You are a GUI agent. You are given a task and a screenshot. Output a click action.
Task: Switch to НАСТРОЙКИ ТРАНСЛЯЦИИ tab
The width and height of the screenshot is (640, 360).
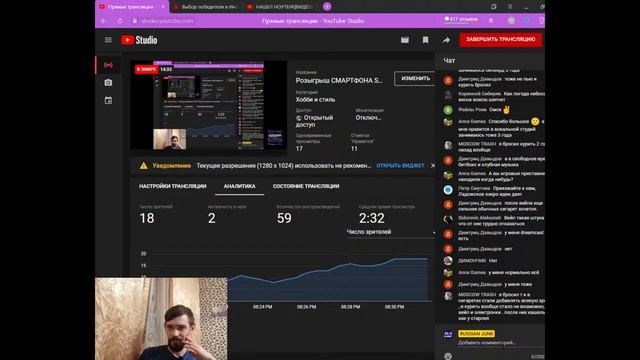click(173, 186)
